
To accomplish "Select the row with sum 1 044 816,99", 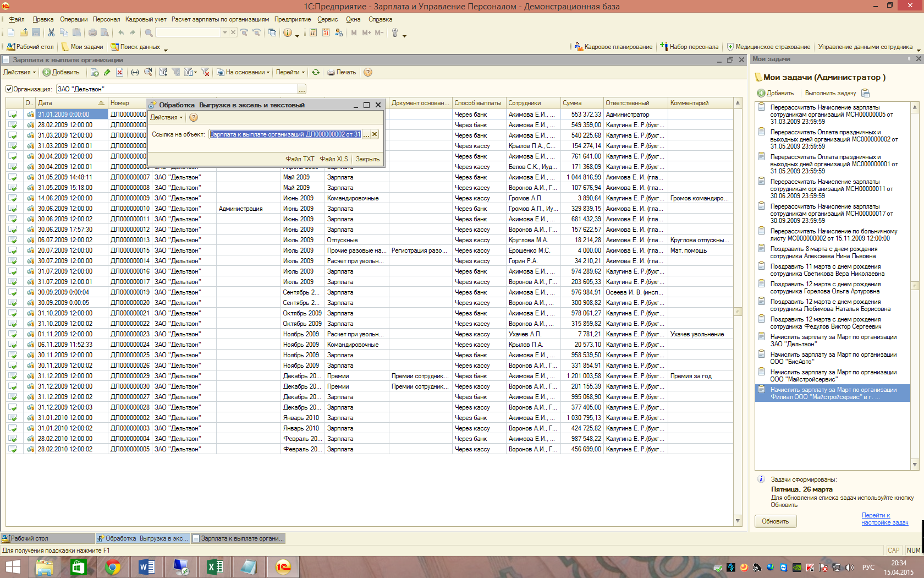I will (x=369, y=177).
